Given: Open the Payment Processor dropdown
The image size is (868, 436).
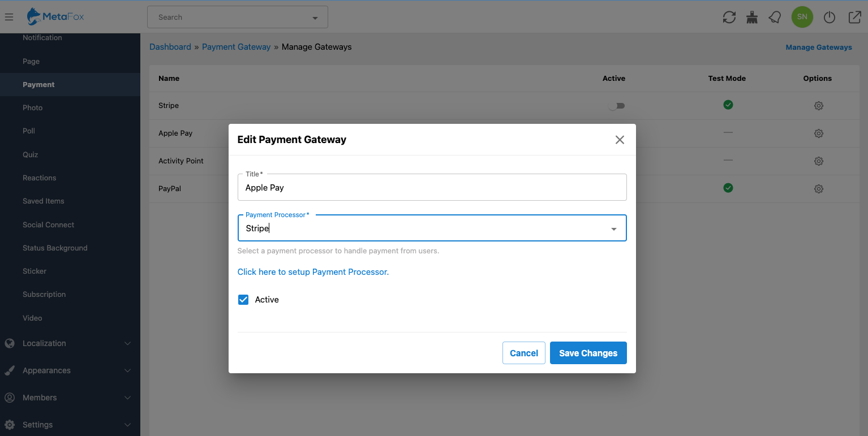Looking at the screenshot, I should point(613,228).
